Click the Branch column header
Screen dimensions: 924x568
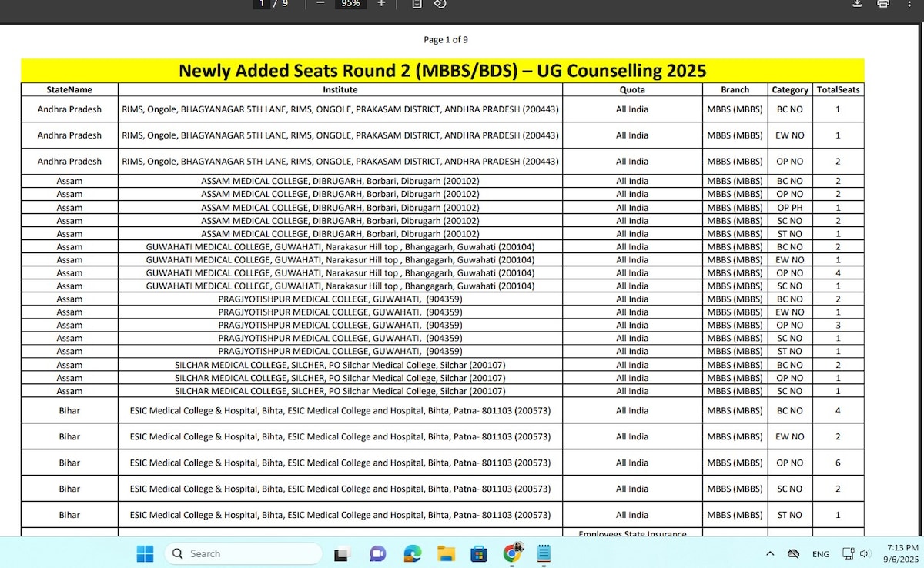735,89
